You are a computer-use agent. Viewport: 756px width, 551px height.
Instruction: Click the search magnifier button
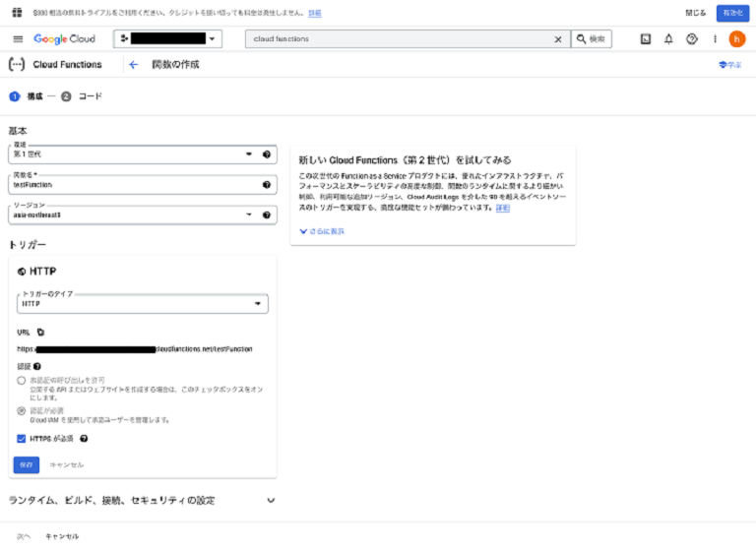point(591,39)
